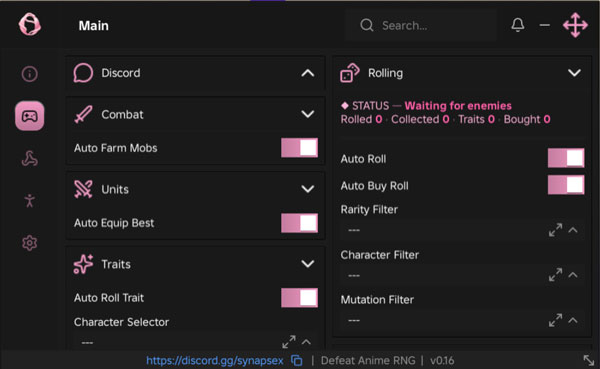Image resolution: width=600 pixels, height=369 pixels.
Task: Copy the Discord invite link
Action: pos(297,361)
